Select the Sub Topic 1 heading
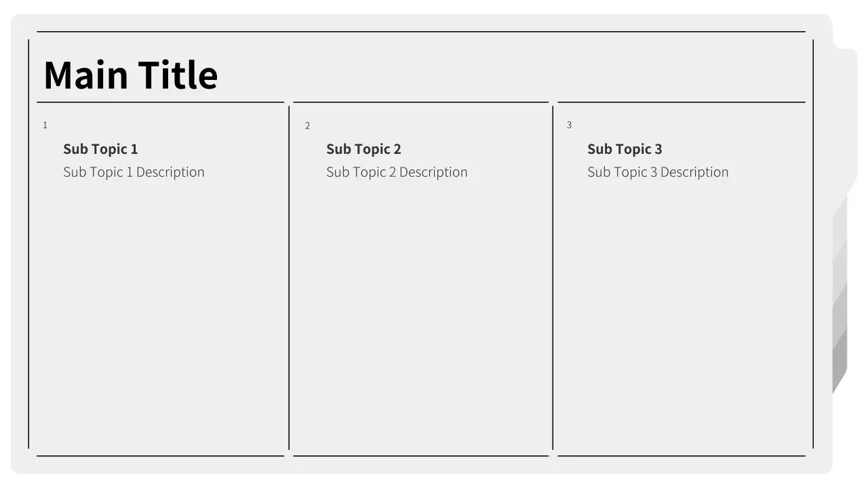 100,149
